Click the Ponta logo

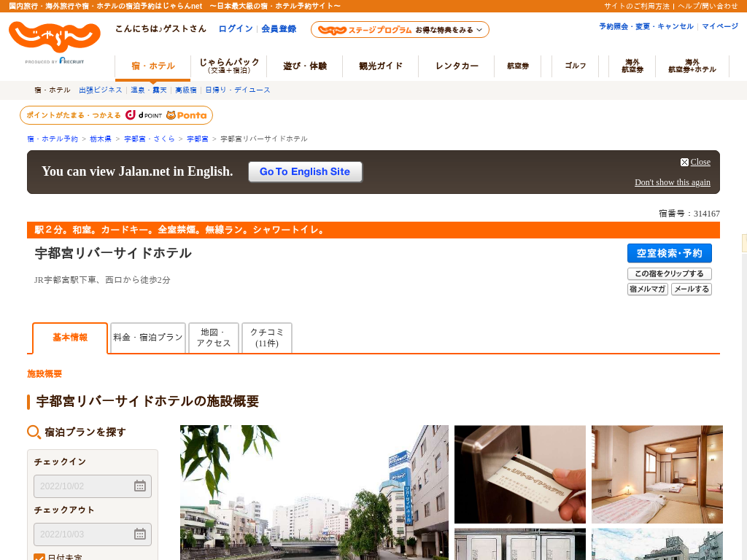[x=186, y=115]
